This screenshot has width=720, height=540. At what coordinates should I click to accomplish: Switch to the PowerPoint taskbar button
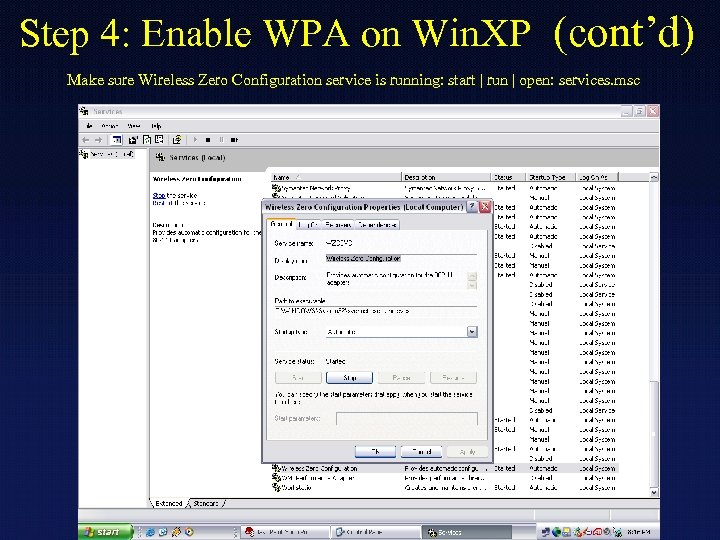tap(285, 532)
